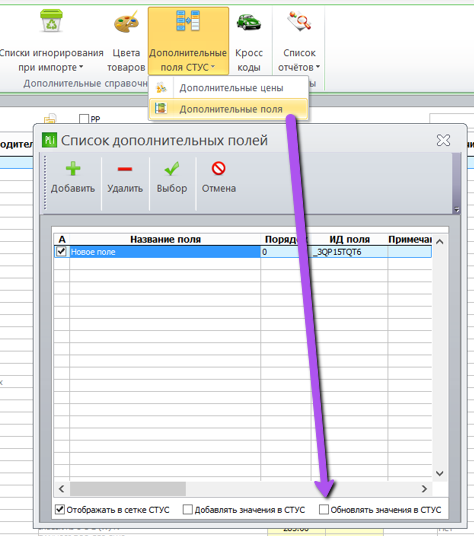Open toolbar overflow arrow in dialog
Image resolution: width=474 pixels, height=536 pixels.
coord(457,210)
